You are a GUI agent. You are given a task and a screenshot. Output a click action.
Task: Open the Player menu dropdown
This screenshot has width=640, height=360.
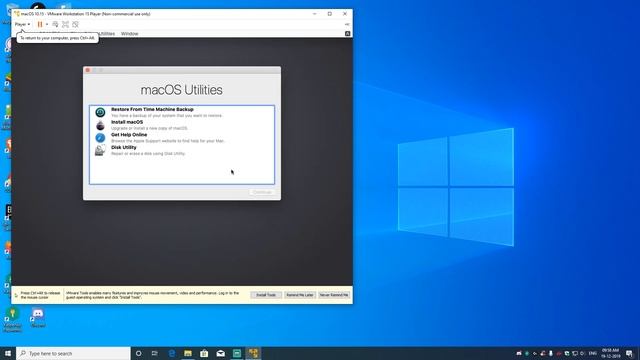point(22,24)
